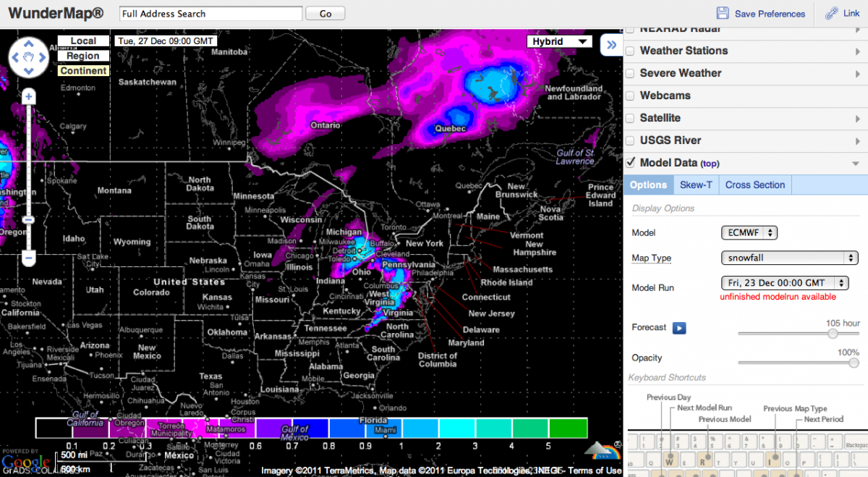Click the chain icon beside Link
Viewport: 868px width, 477px height.
pyautogui.click(x=830, y=13)
